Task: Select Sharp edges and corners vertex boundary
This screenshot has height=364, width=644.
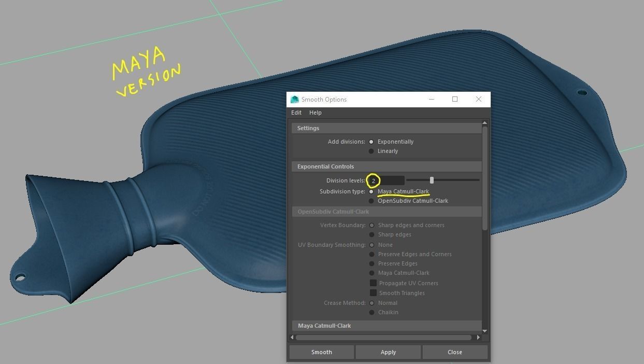Action: pos(371,225)
